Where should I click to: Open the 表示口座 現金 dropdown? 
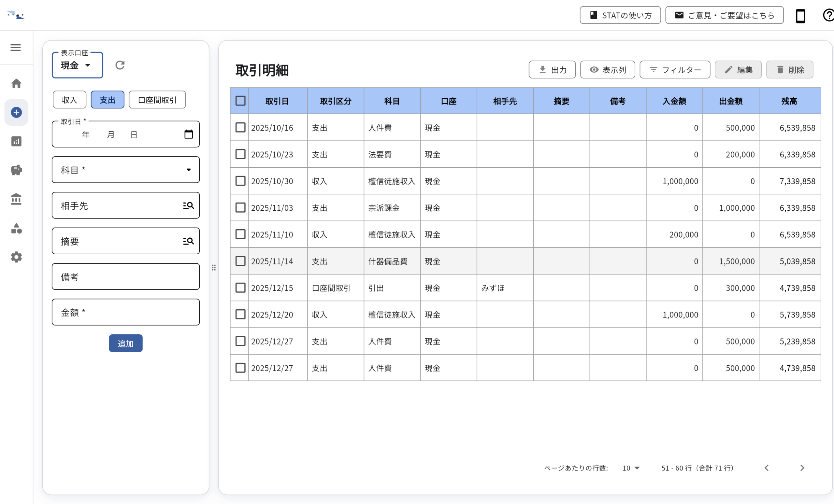77,65
